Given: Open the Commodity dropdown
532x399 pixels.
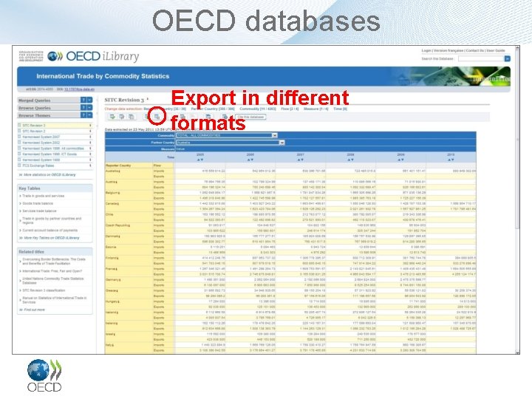Looking at the screenshot, I should (274, 135).
